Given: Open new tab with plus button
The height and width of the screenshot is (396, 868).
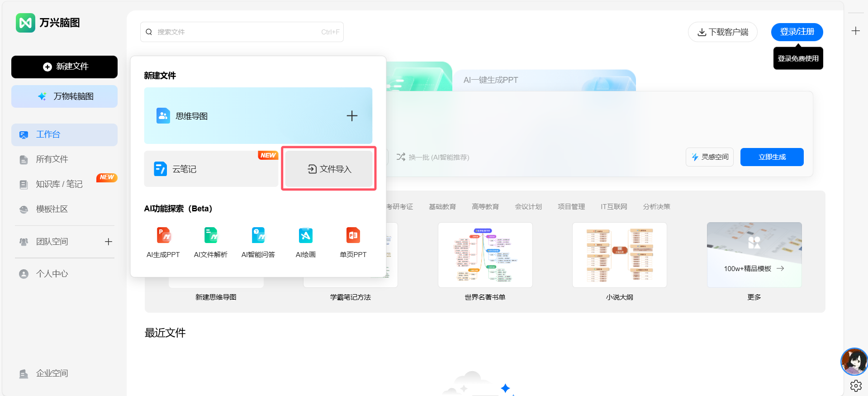Looking at the screenshot, I should pyautogui.click(x=855, y=31).
